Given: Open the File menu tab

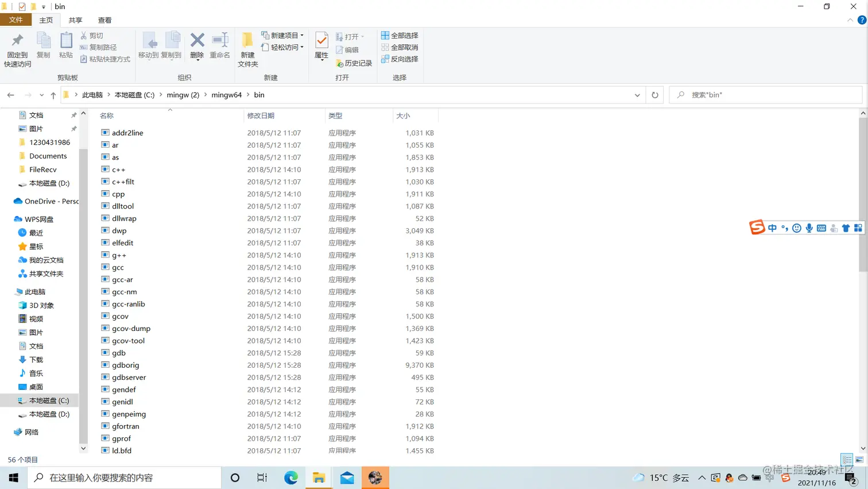Looking at the screenshot, I should pyautogui.click(x=15, y=20).
